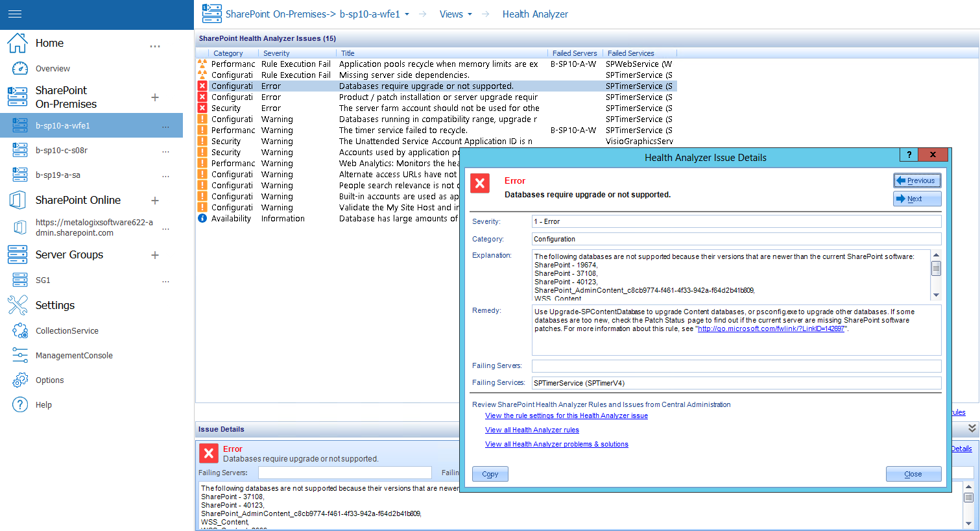This screenshot has width=980, height=531.
Task: Open the hamburger navigation menu
Action: [15, 14]
